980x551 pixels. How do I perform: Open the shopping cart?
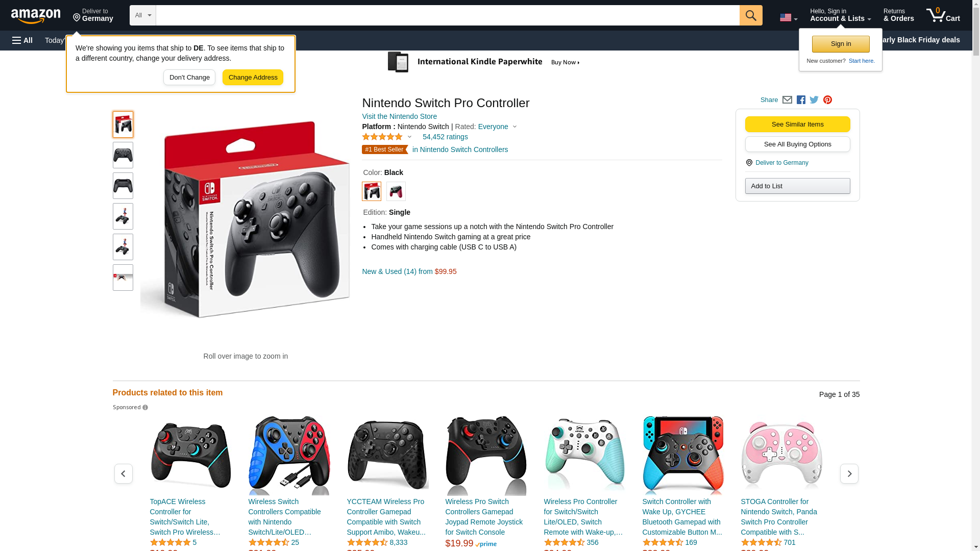tap(943, 15)
